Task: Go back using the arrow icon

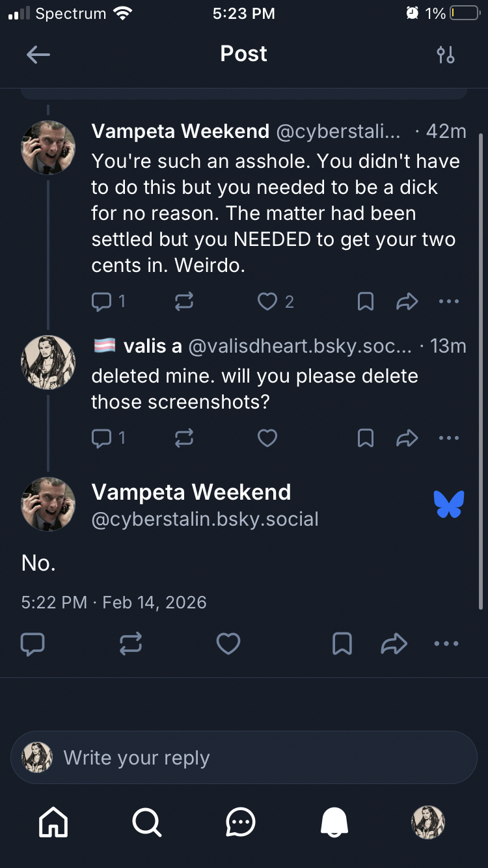Action: point(38,55)
